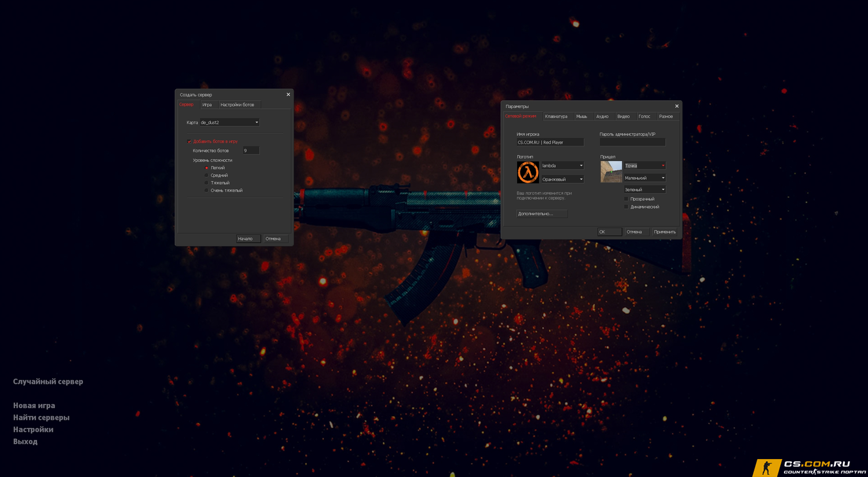This screenshot has height=477, width=868.
Task: Click the Применить button
Action: (665, 232)
